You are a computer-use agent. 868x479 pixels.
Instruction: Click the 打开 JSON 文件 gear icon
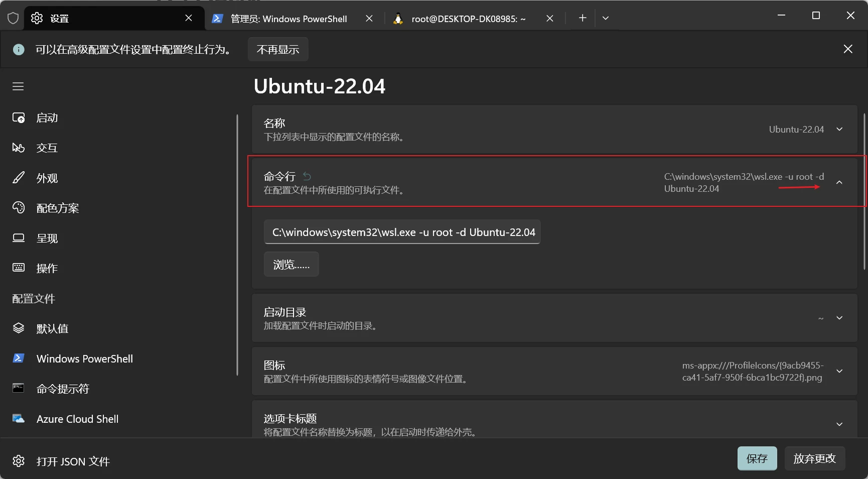[19, 461]
